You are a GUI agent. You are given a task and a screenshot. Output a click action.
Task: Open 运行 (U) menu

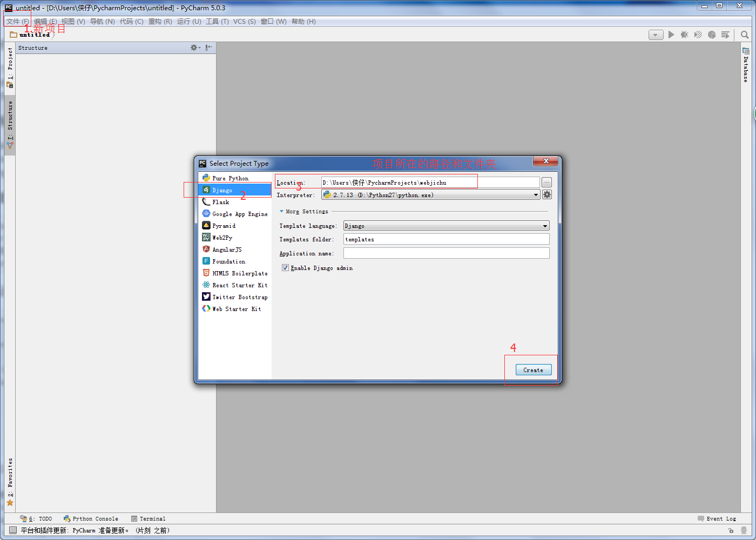tap(189, 22)
